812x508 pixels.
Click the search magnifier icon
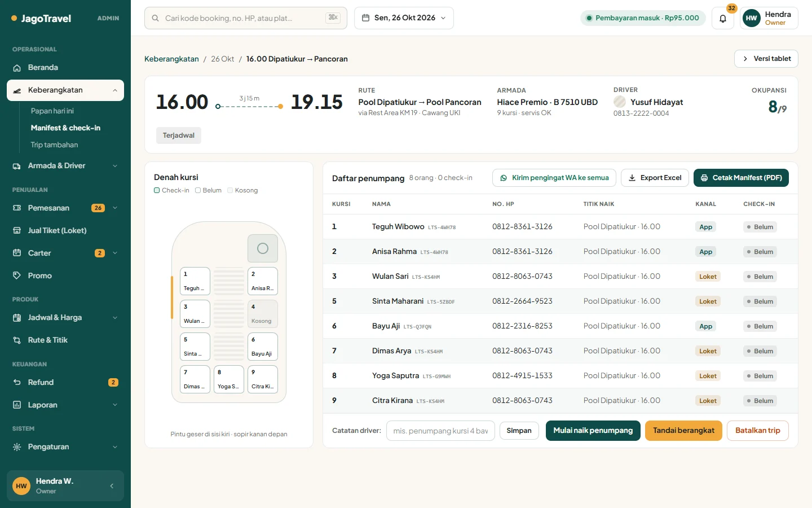pyautogui.click(x=155, y=18)
